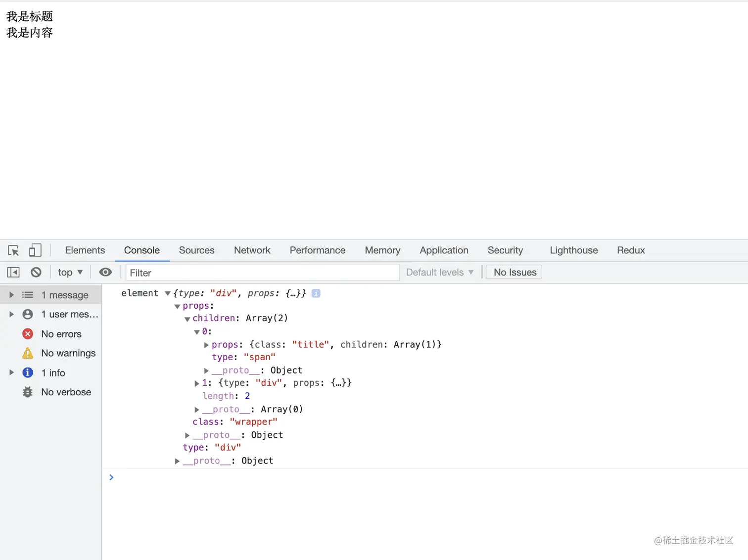Toggle the device toolbar icon
748x560 pixels.
35,250
